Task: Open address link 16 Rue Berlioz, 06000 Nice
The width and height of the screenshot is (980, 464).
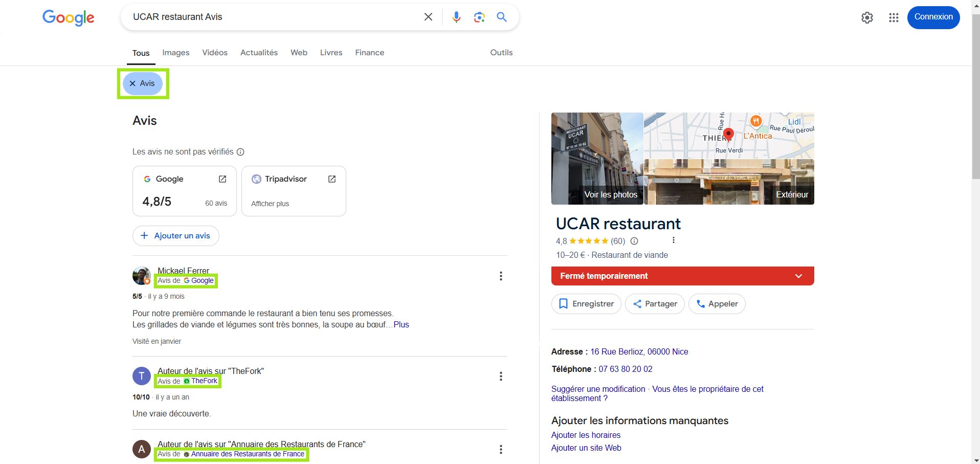Action: (x=639, y=352)
